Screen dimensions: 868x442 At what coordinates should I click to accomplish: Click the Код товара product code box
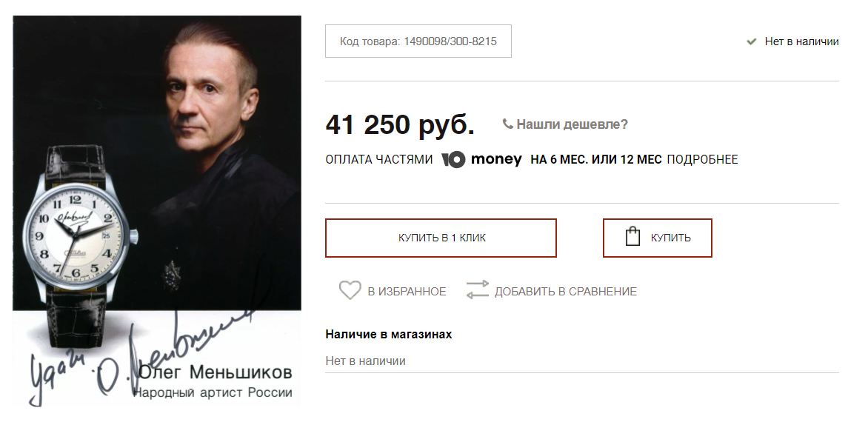[418, 41]
